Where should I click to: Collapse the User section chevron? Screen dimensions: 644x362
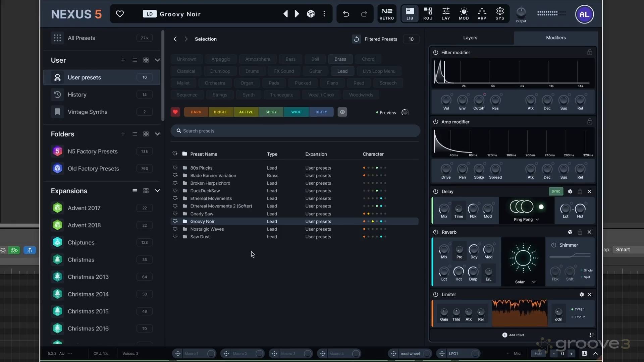click(x=157, y=60)
